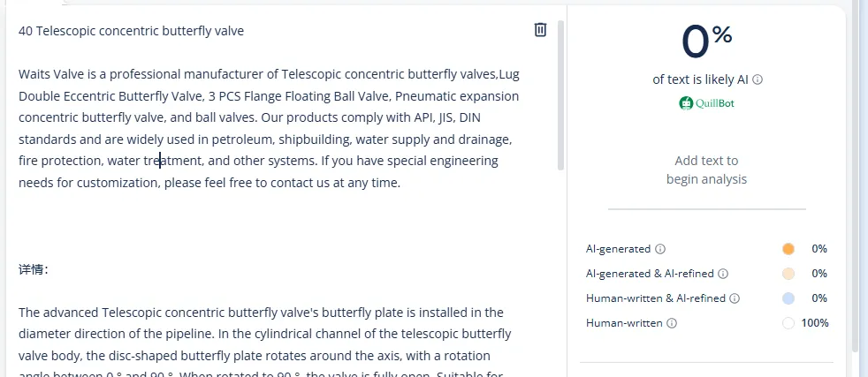Screen dimensions: 868x377
Task: Click the '40 Telescopic concentric butterfly valve' title line
Action: click(x=131, y=31)
